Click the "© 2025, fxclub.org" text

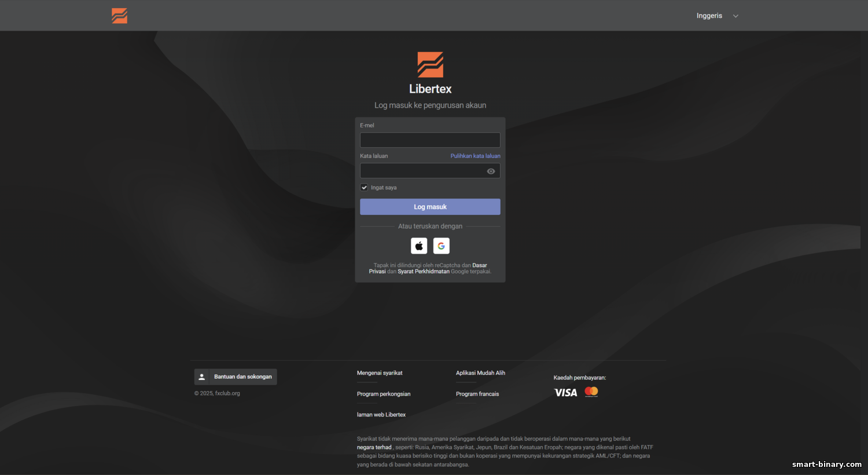[217, 393]
